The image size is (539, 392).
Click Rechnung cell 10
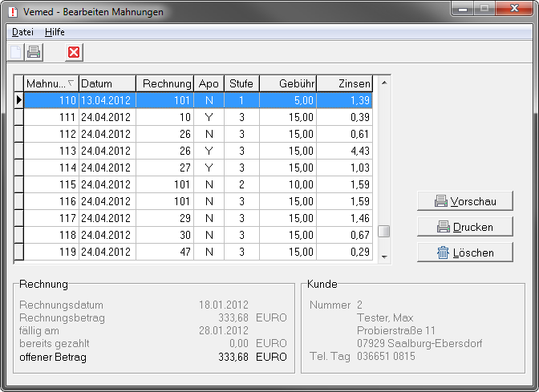click(164, 117)
